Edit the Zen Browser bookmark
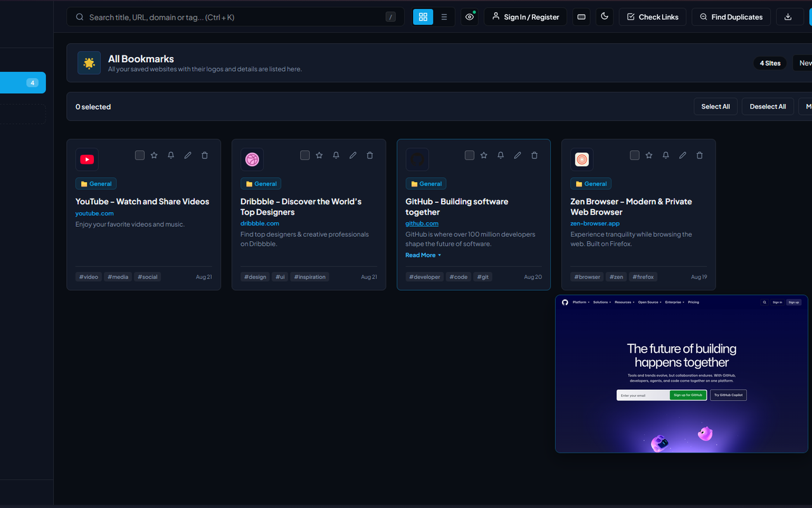 pyautogui.click(x=683, y=155)
